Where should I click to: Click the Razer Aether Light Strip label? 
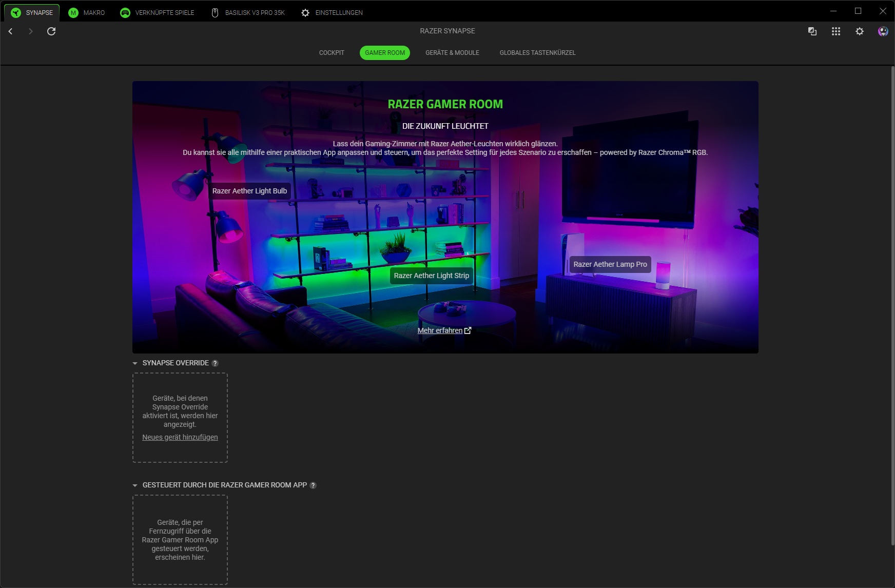(x=431, y=276)
